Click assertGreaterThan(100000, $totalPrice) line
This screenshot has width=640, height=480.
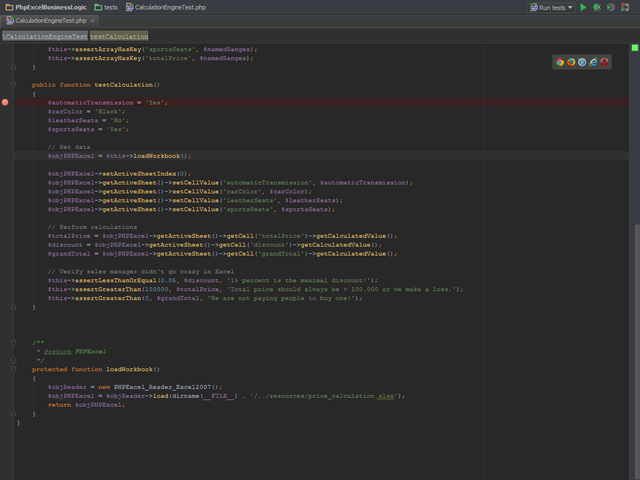(x=256, y=289)
